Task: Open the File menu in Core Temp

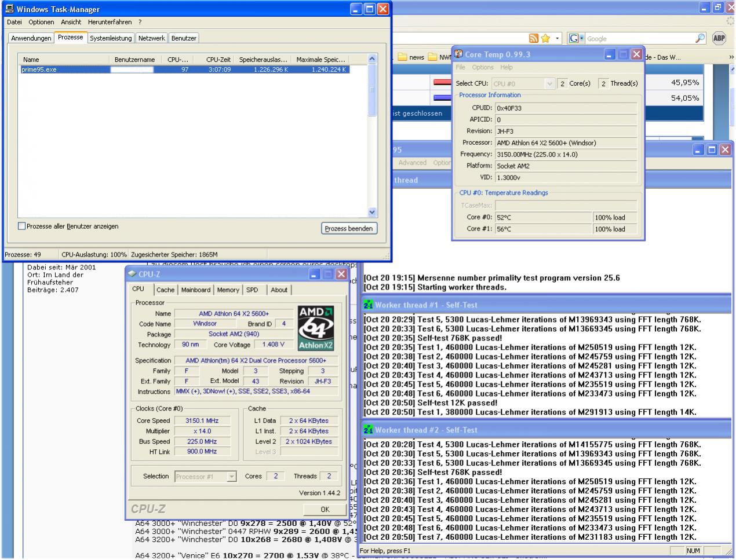Action: pos(460,67)
